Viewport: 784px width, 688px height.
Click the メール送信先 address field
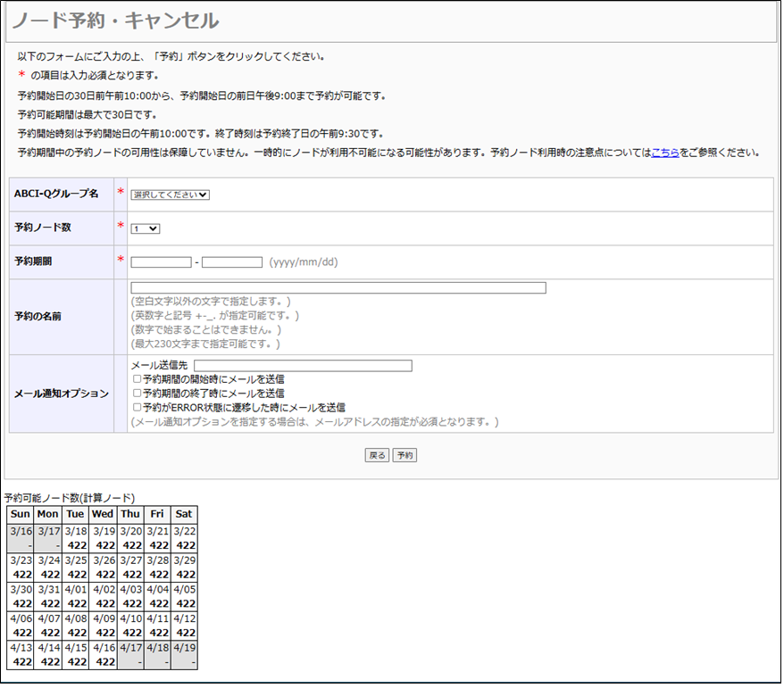[x=303, y=366]
